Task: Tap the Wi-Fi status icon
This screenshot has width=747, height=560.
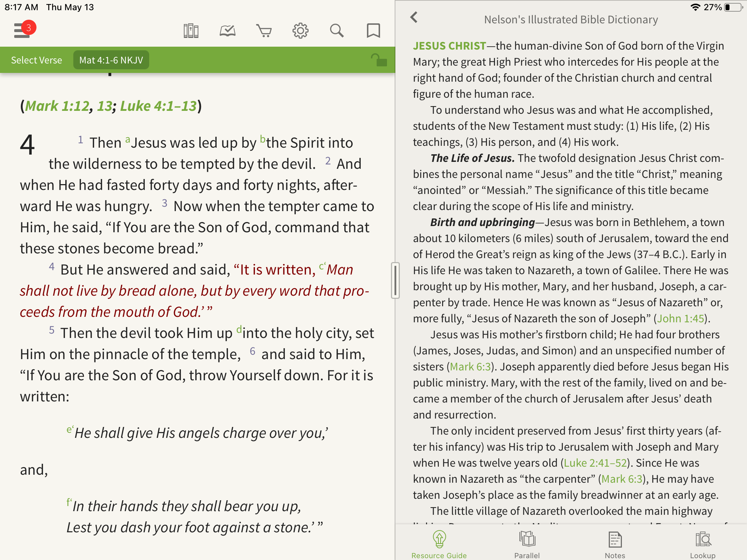Action: pyautogui.click(x=695, y=7)
